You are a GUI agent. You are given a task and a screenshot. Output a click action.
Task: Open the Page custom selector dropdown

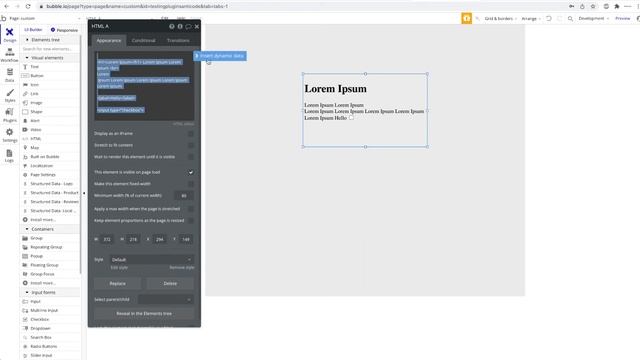(x=44, y=18)
